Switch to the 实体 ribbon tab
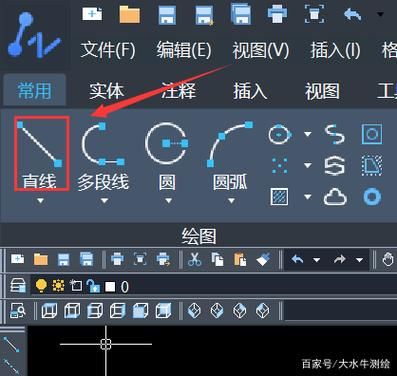Screen dimensions: 397x376 click(107, 91)
